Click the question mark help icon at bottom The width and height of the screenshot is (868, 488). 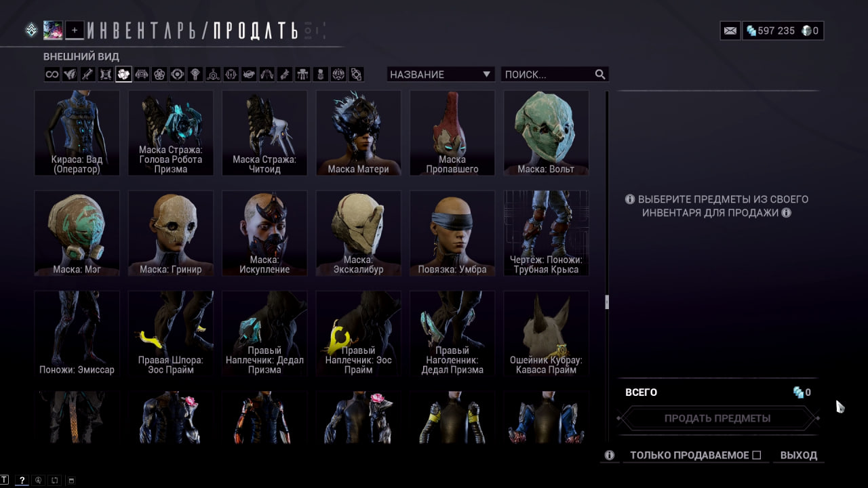tap(22, 480)
